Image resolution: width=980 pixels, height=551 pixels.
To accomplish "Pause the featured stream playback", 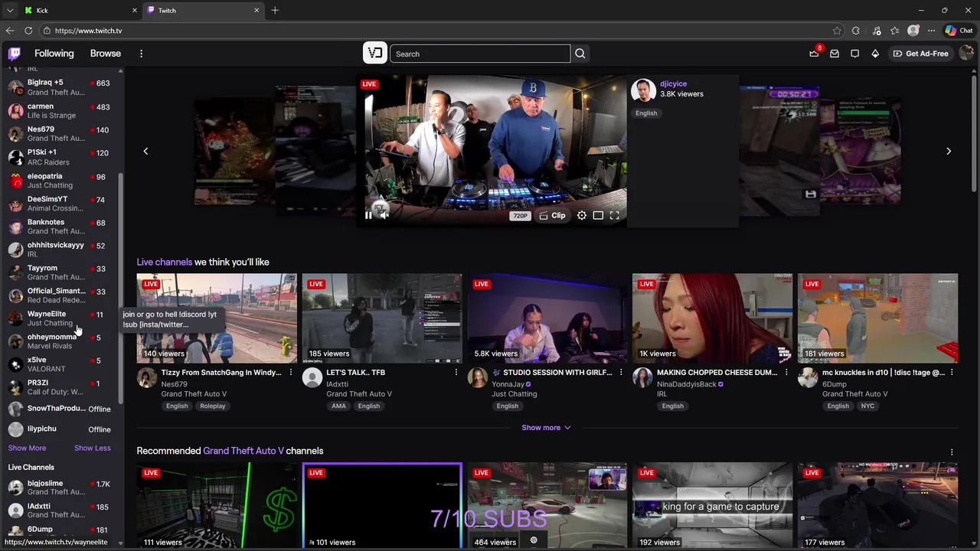I will [x=368, y=216].
